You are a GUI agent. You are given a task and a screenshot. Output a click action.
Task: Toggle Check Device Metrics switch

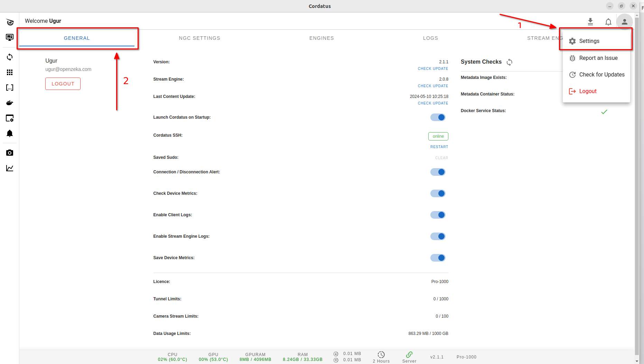click(438, 193)
